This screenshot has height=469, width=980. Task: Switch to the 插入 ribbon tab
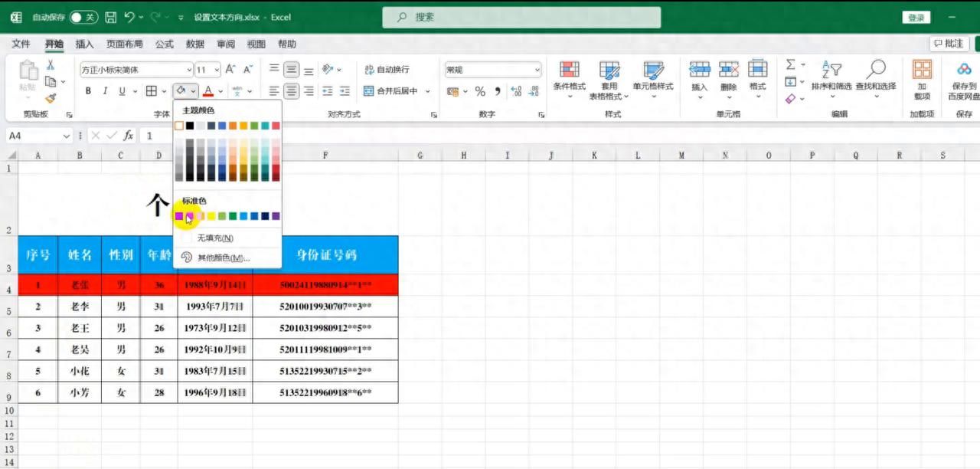point(84,44)
